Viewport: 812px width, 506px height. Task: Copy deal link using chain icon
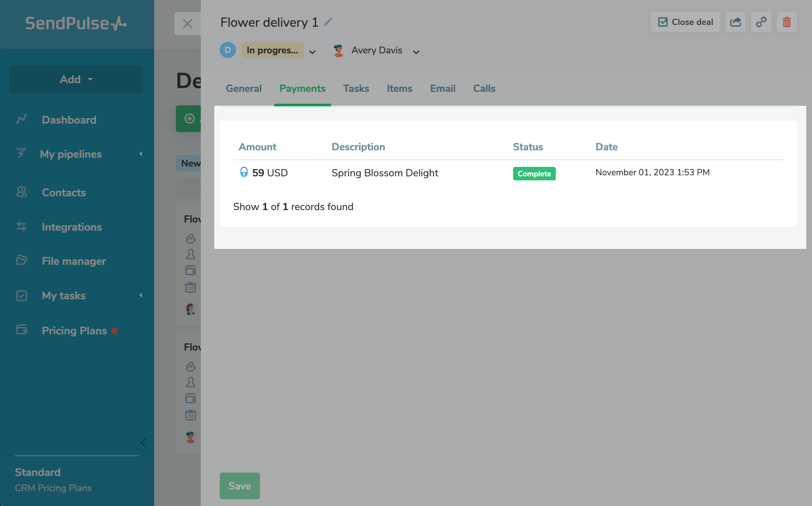[761, 22]
